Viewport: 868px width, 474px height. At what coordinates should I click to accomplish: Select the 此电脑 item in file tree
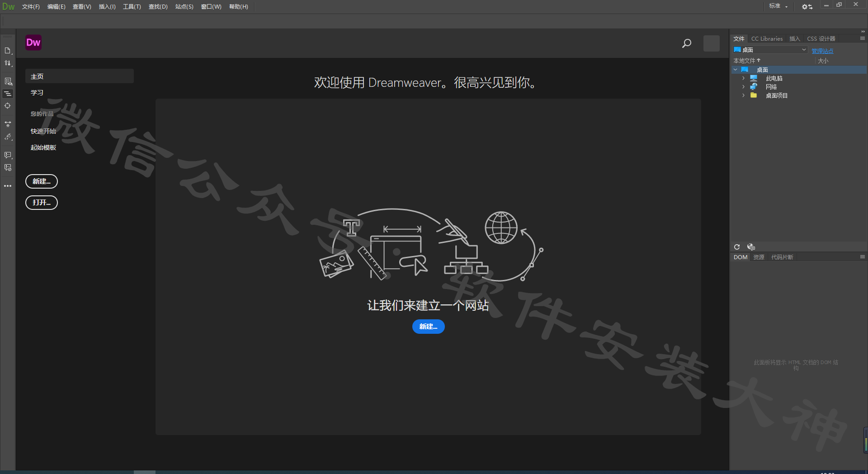(x=774, y=78)
